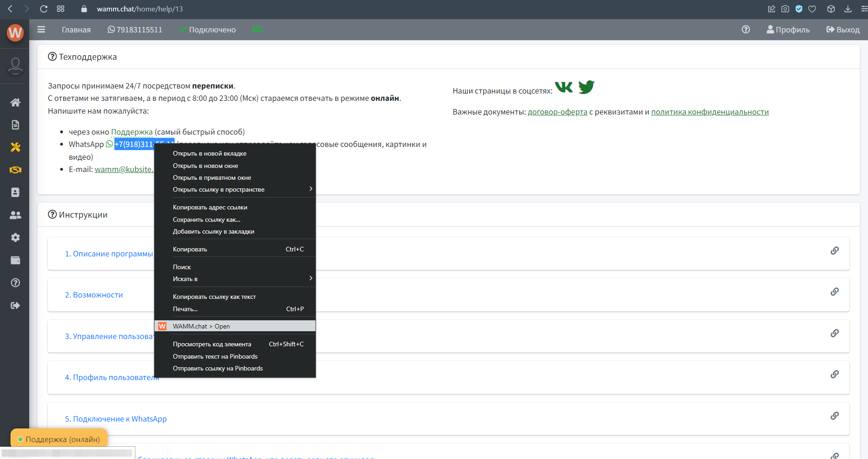Select 'WAMM.chat > Open' context menu item
The height and width of the screenshot is (459, 868).
click(235, 326)
